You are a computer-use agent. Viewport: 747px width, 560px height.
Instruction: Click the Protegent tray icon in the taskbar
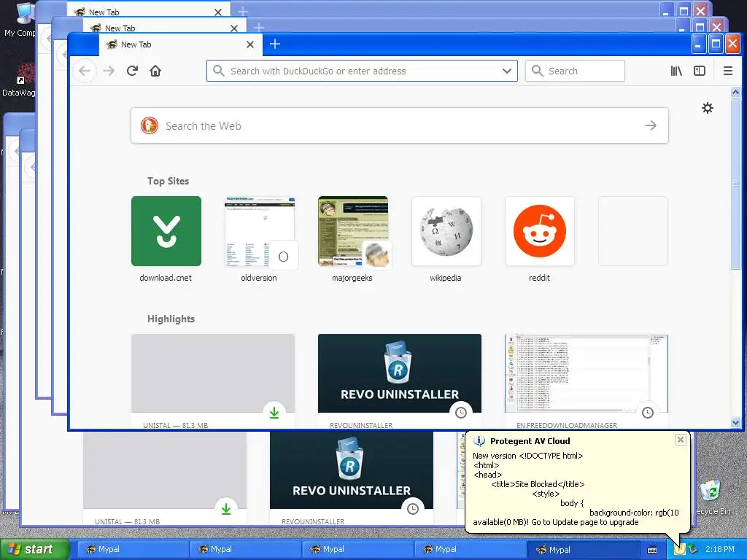tap(679, 549)
